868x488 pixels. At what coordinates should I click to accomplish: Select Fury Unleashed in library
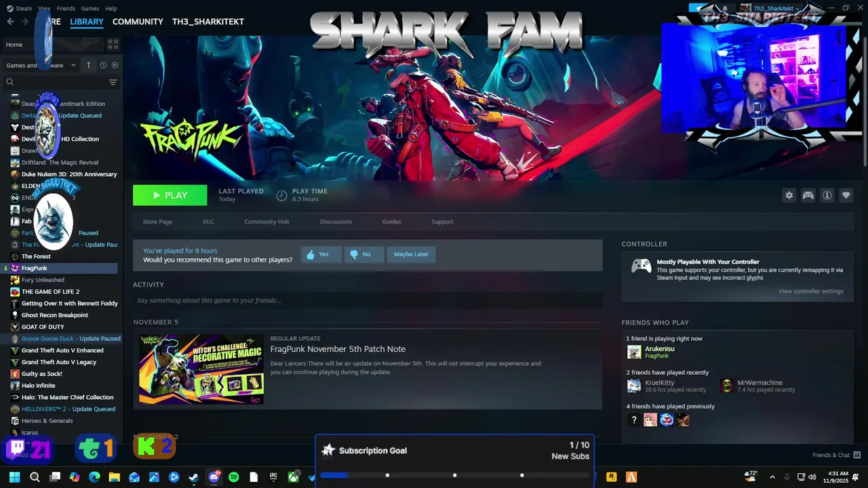43,280
